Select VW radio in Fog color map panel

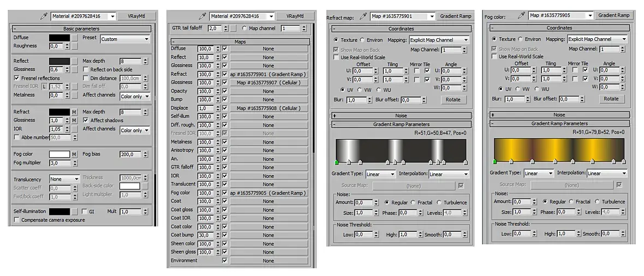click(x=518, y=89)
